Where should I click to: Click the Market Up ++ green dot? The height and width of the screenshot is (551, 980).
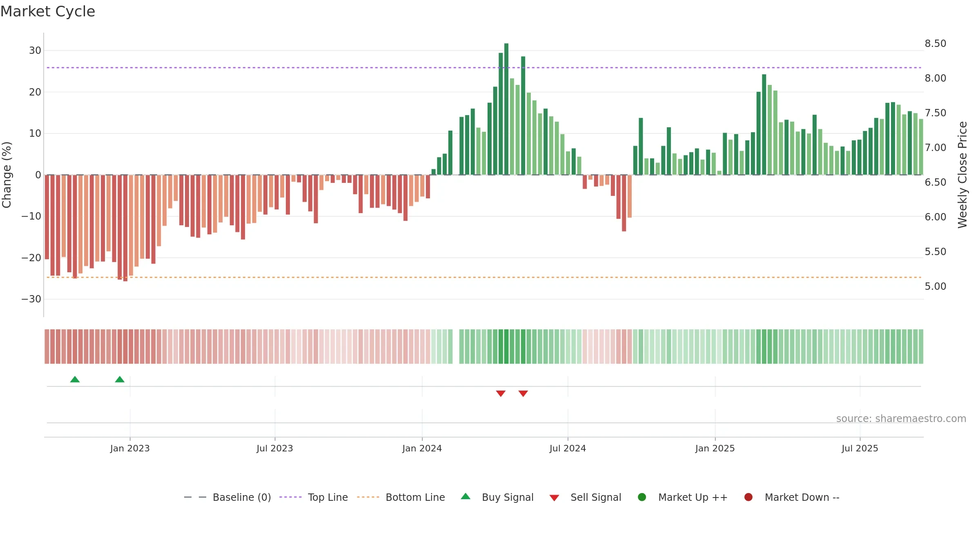click(x=642, y=497)
